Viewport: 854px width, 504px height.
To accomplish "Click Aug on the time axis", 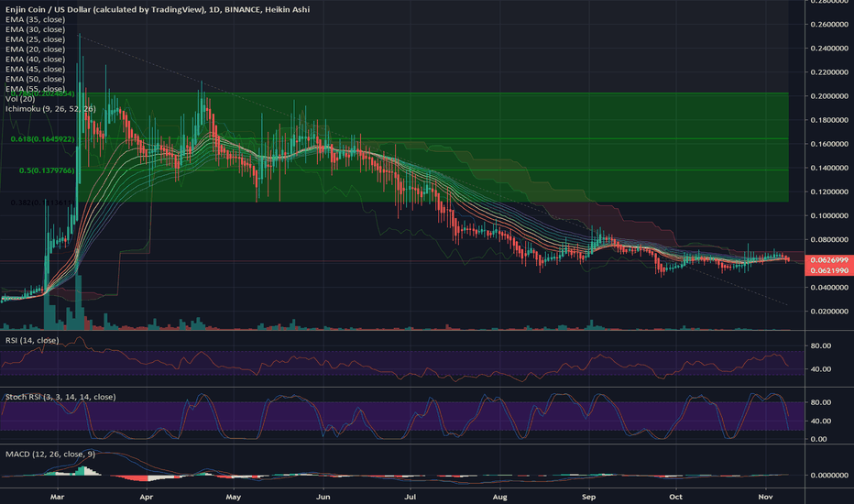I will point(499,497).
